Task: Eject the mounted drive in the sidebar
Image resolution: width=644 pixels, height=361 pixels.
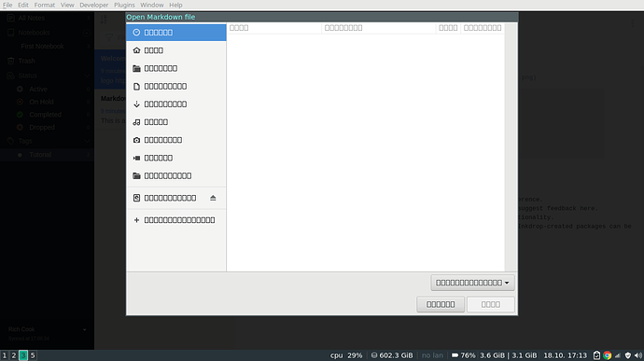Action: pyautogui.click(x=213, y=198)
